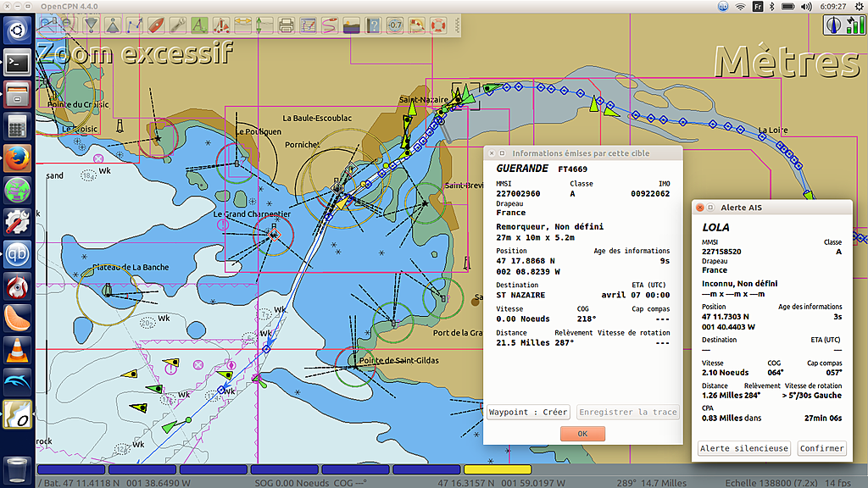
Task: Click the CPA value '0.83 Milles dans'
Action: [732, 418]
